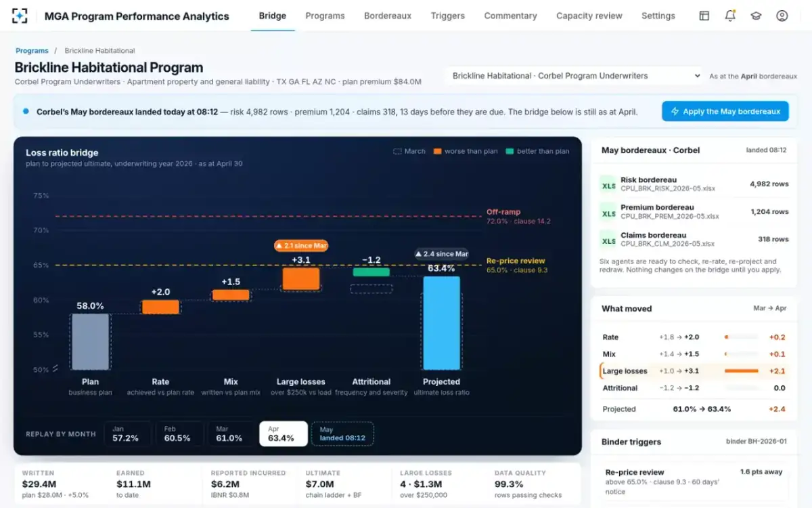Viewport: 812px width, 508px height.
Task: Click the blue Projected bar
Action: 442,322
